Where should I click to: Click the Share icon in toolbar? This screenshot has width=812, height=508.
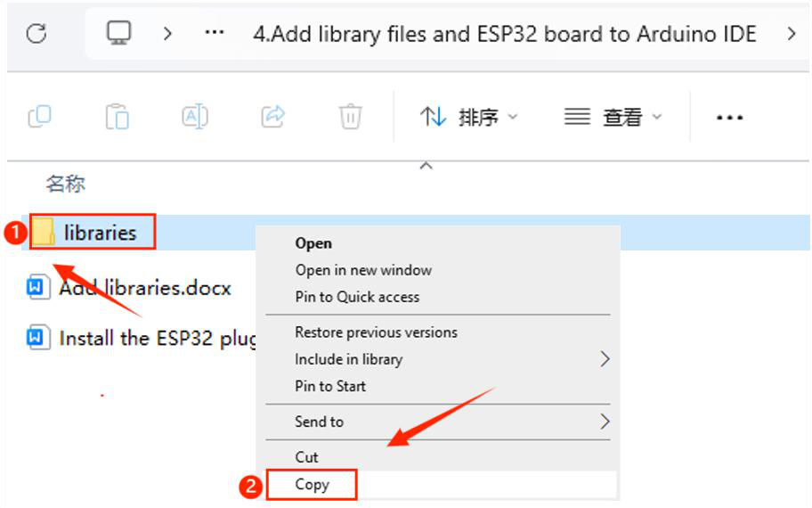point(273,117)
